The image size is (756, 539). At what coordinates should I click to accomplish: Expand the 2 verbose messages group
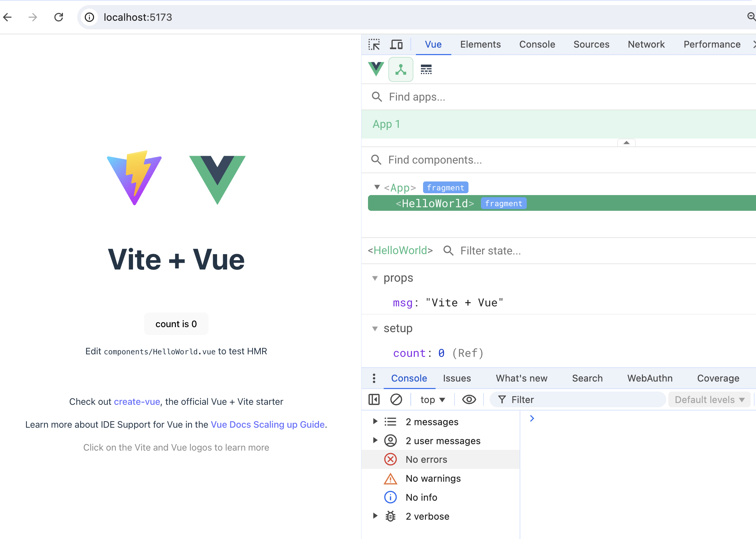(x=375, y=516)
